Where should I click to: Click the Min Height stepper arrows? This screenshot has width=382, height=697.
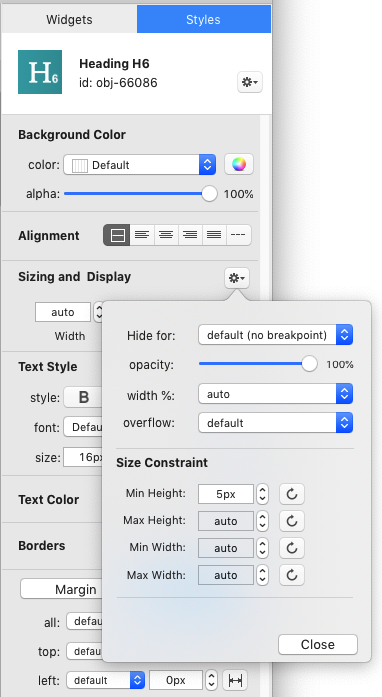pyautogui.click(x=262, y=494)
